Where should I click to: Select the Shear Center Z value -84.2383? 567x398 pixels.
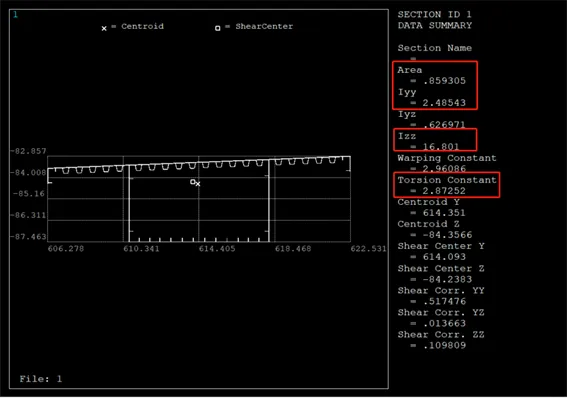pos(448,279)
